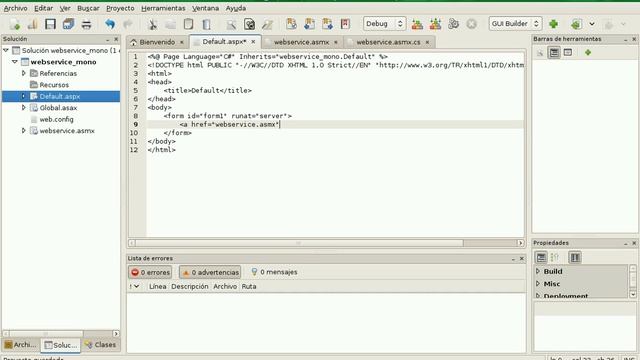Expand the webservice.asmx node
Viewport: 640px width, 360px height.
coord(24,131)
